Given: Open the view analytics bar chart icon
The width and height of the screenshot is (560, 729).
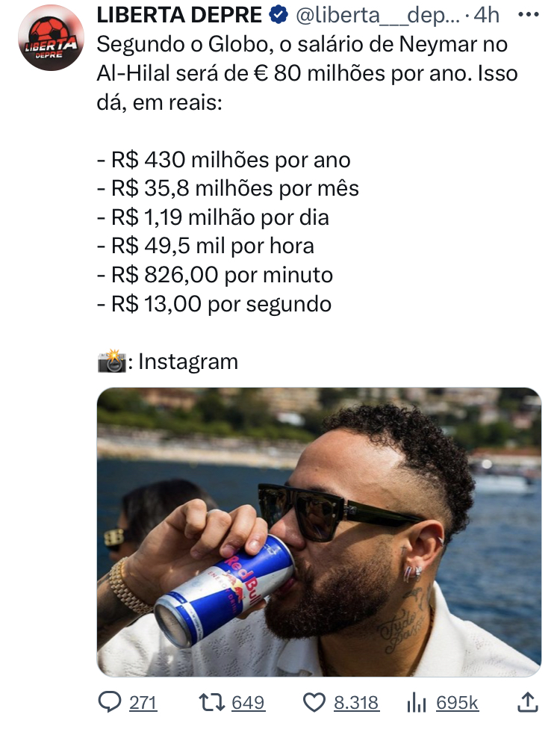Looking at the screenshot, I should coord(417,703).
